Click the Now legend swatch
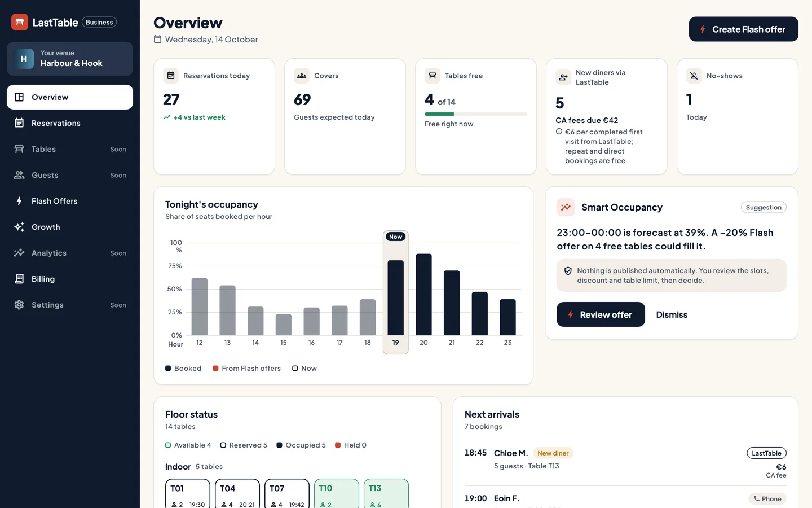Screen dimensions: 812x508 pyautogui.click(x=295, y=369)
